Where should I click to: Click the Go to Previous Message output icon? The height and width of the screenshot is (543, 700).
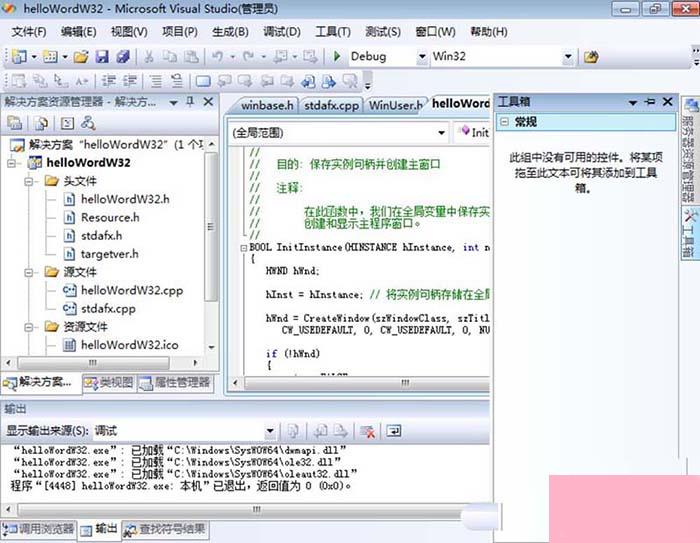coord(320,431)
